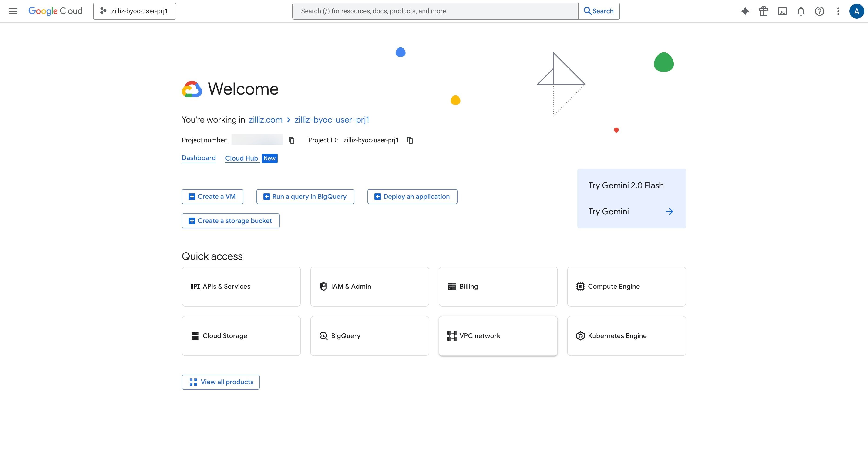Click Try Gemini arrow

click(669, 212)
